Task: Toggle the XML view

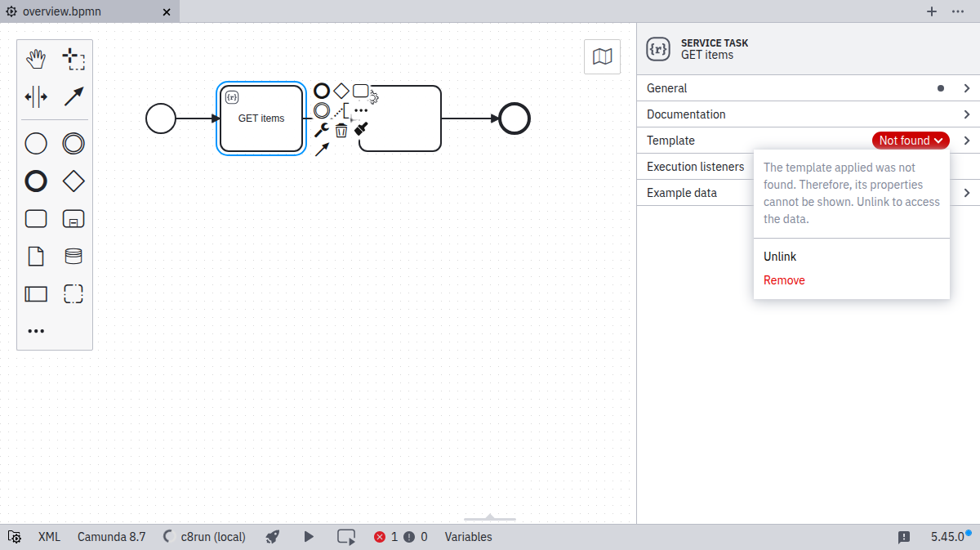Action: [x=49, y=537]
